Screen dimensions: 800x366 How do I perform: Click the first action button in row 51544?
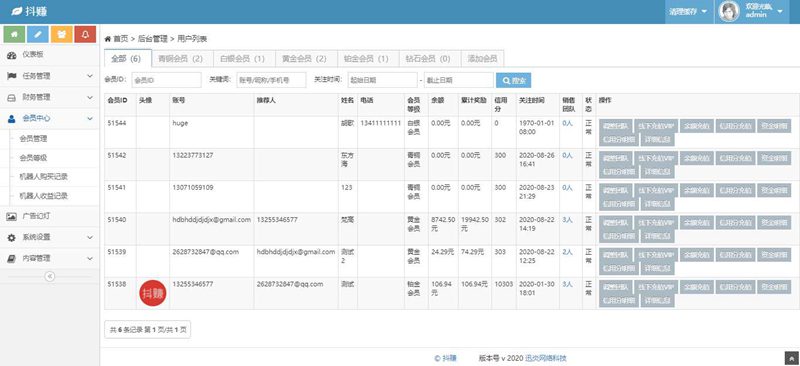pyautogui.click(x=616, y=126)
